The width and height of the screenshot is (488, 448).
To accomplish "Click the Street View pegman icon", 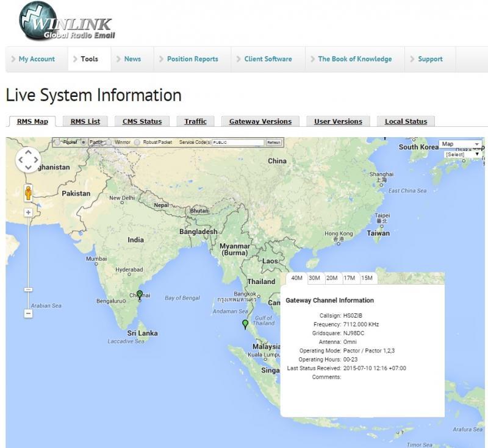I will (28, 193).
